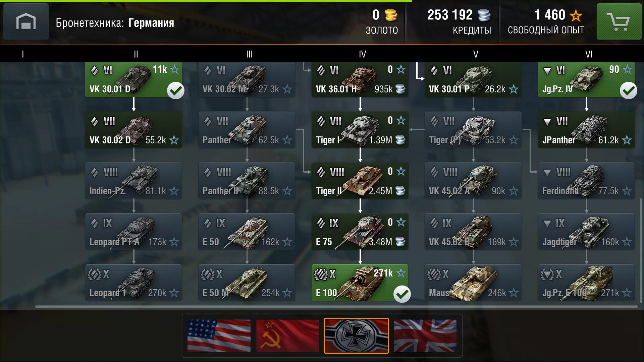Select the USSR flag nation

click(x=287, y=336)
